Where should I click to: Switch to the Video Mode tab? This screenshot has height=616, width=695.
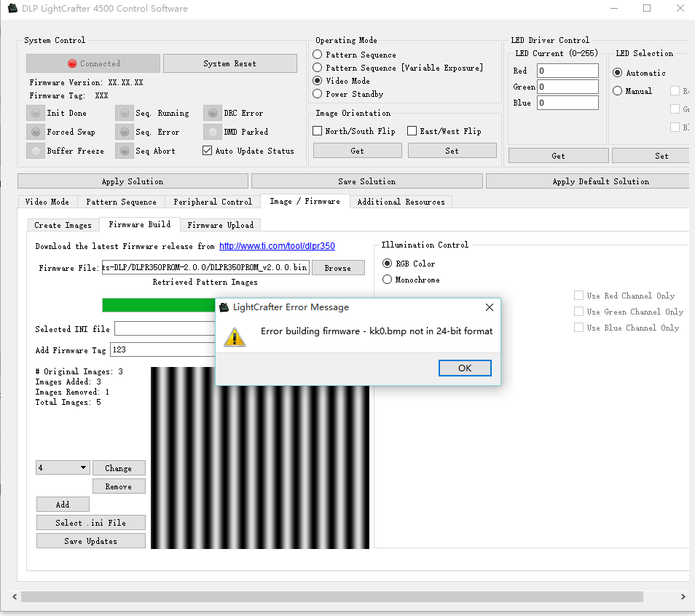point(47,202)
